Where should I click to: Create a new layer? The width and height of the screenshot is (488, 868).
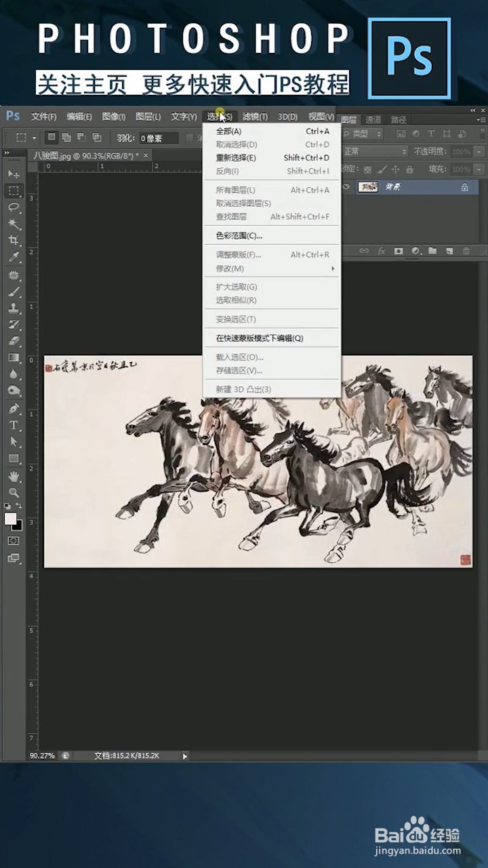pyautogui.click(x=449, y=251)
